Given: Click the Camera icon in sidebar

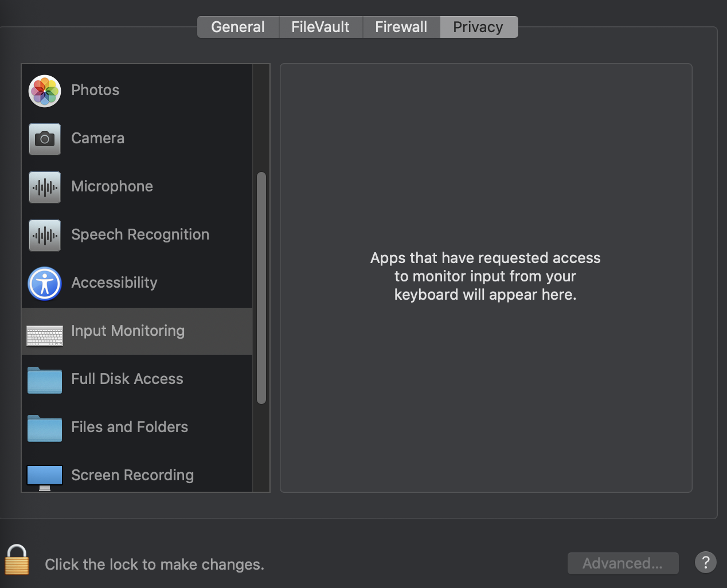Looking at the screenshot, I should point(45,139).
